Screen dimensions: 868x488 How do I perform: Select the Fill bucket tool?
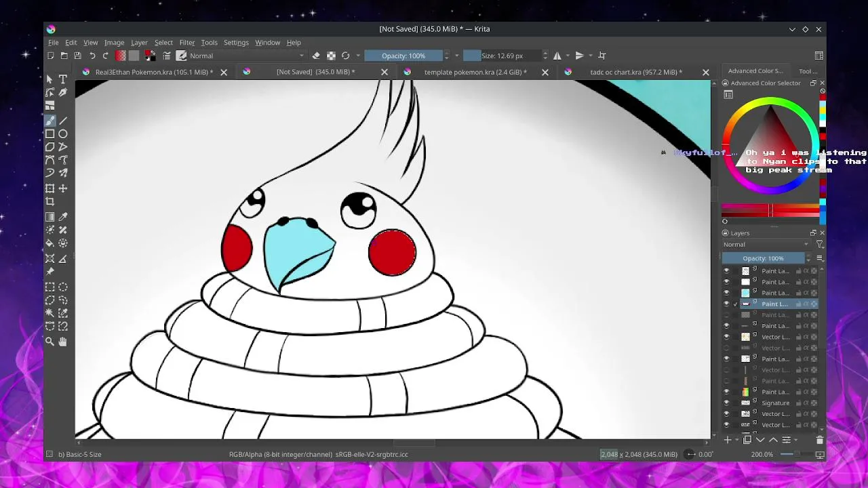click(x=50, y=243)
